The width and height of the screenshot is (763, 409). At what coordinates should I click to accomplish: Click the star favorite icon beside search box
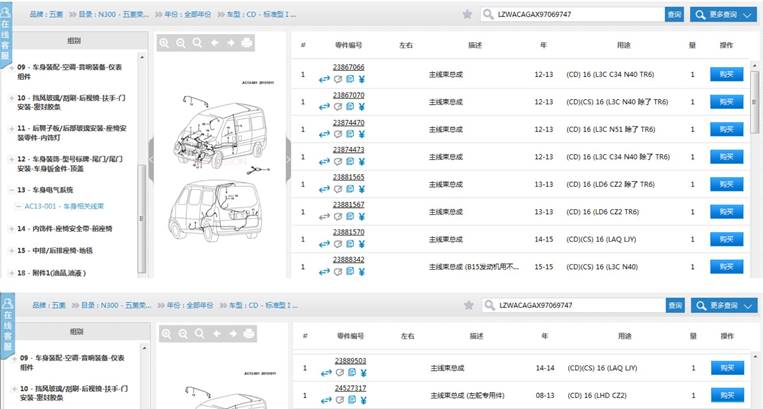tap(467, 15)
